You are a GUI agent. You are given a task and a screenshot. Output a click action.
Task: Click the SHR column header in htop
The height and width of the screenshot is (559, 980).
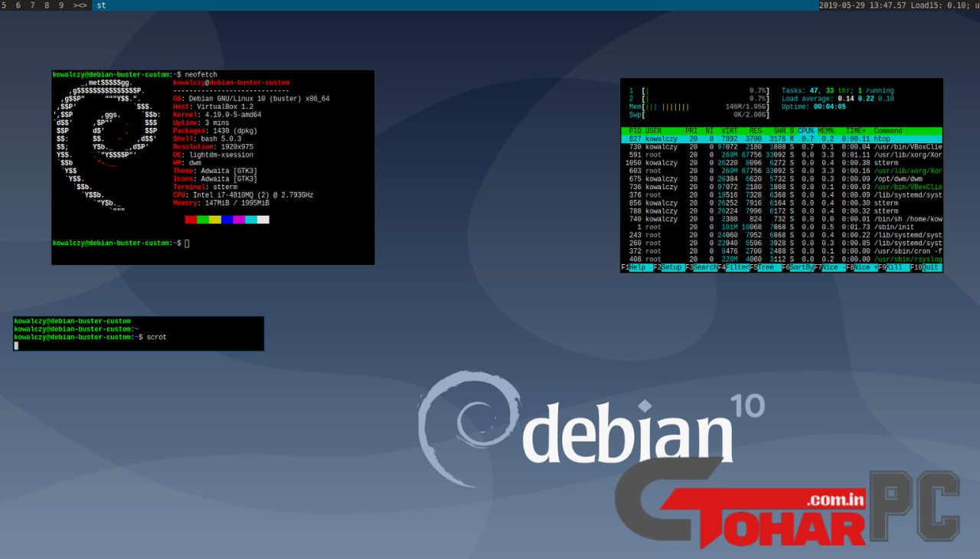(x=779, y=131)
